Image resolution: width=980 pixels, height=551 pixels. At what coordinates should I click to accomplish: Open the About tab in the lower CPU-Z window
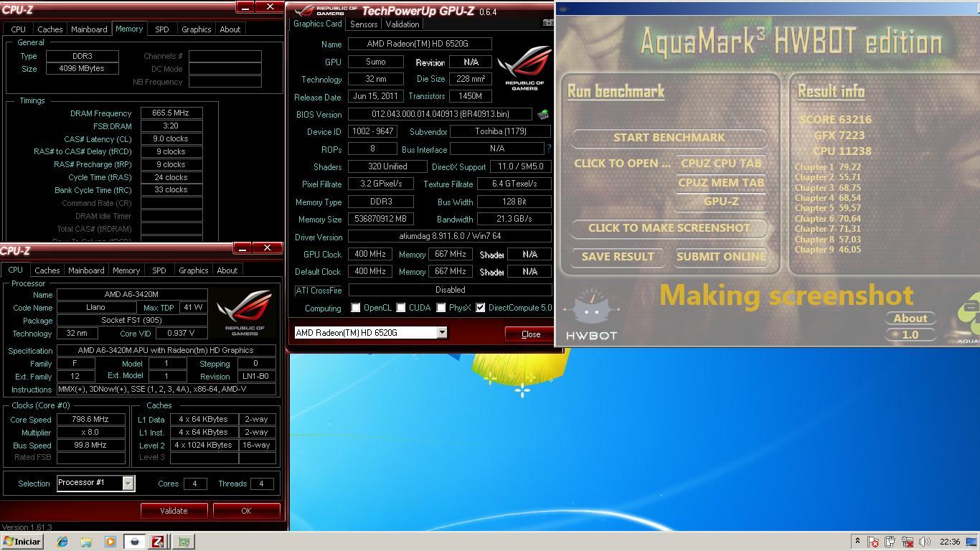click(x=227, y=270)
